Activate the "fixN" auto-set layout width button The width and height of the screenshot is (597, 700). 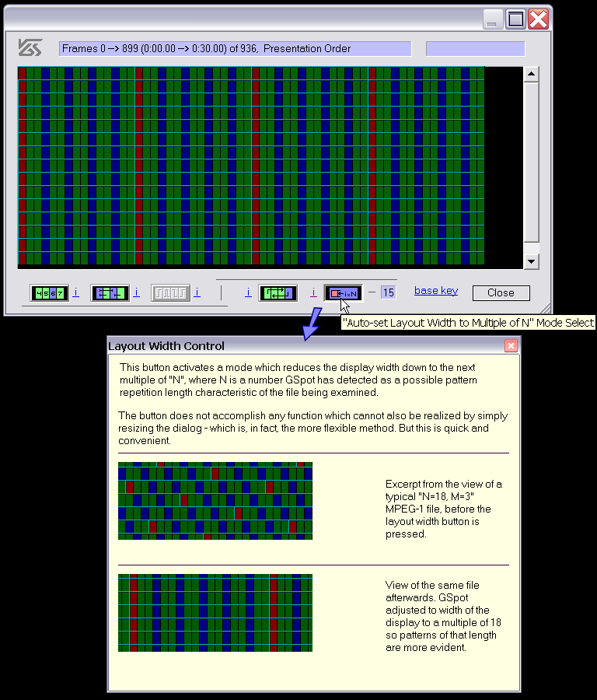[343, 293]
